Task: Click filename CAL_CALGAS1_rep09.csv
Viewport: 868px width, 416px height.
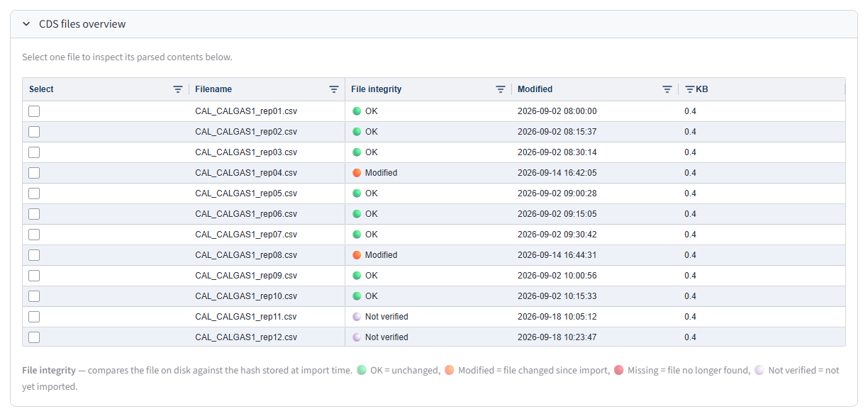Action: (246, 276)
